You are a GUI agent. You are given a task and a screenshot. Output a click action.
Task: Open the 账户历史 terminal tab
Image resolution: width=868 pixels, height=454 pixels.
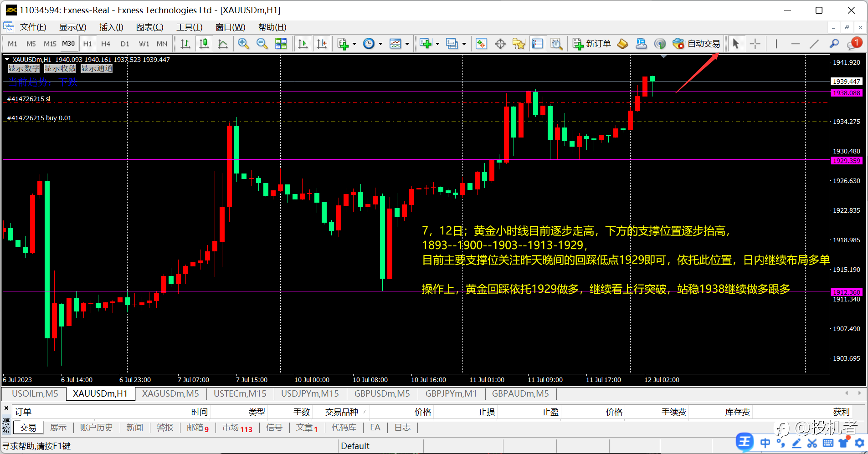(x=96, y=428)
